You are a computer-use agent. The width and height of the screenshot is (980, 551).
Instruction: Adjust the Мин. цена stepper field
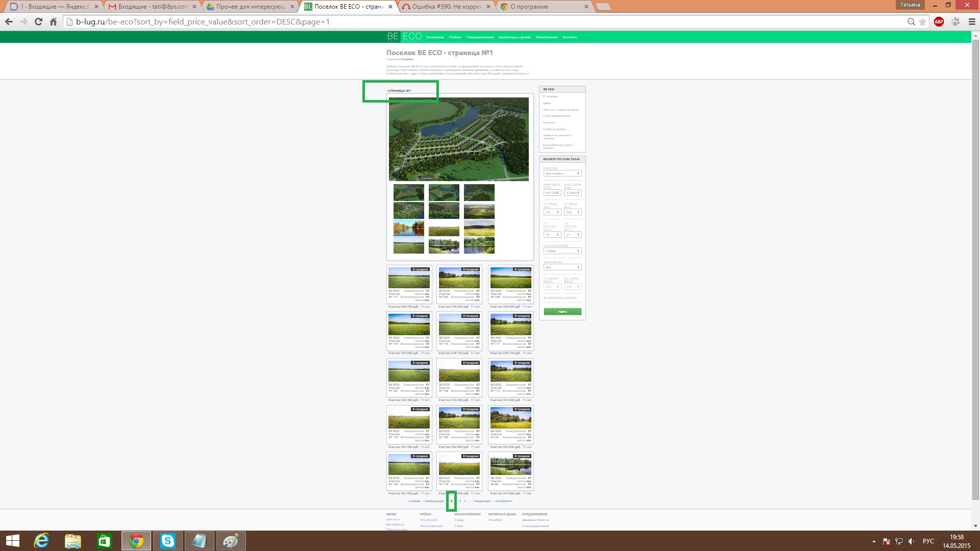click(x=552, y=193)
